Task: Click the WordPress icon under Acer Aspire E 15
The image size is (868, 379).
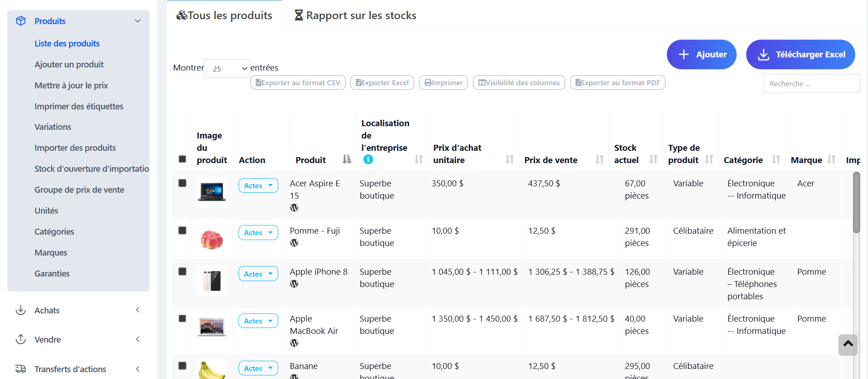Action: tap(294, 208)
